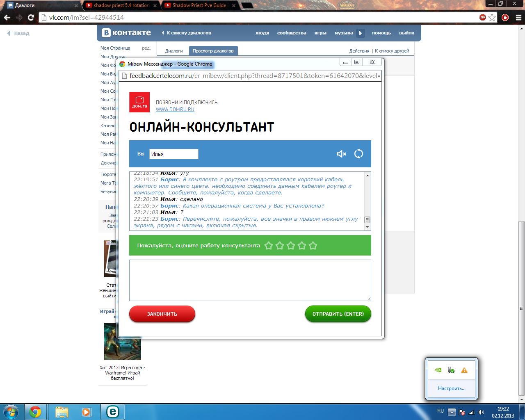Switch to shadow priest 5.4 rotation tab
The height and width of the screenshot is (420, 525).
(x=121, y=5)
